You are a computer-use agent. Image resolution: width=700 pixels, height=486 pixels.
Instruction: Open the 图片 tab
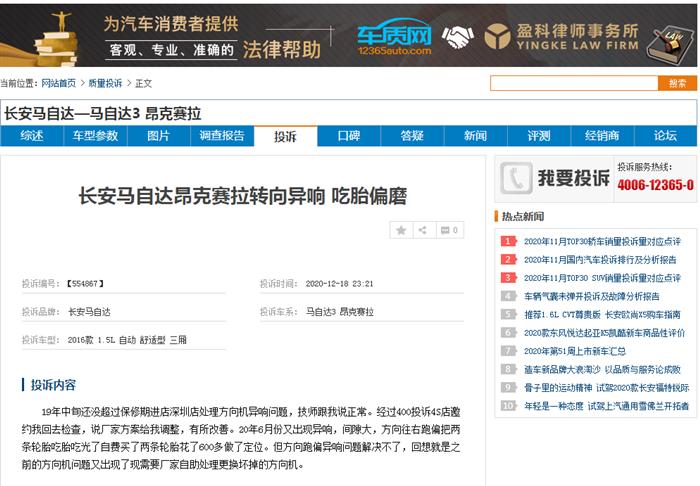(x=159, y=136)
